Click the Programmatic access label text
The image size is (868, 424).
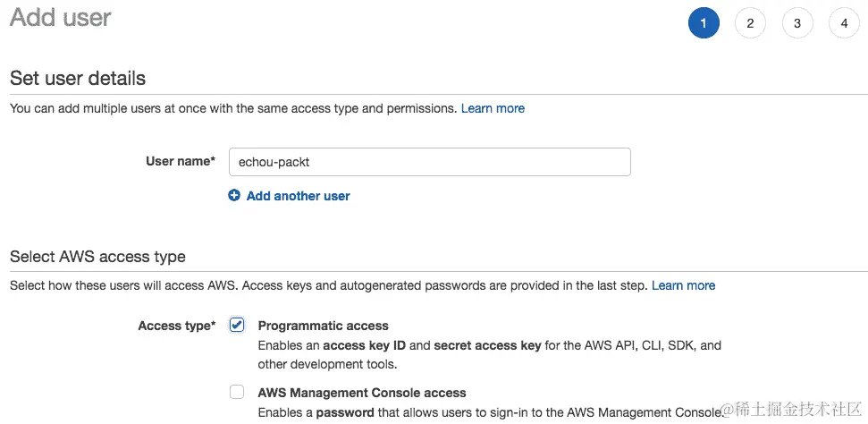point(323,326)
